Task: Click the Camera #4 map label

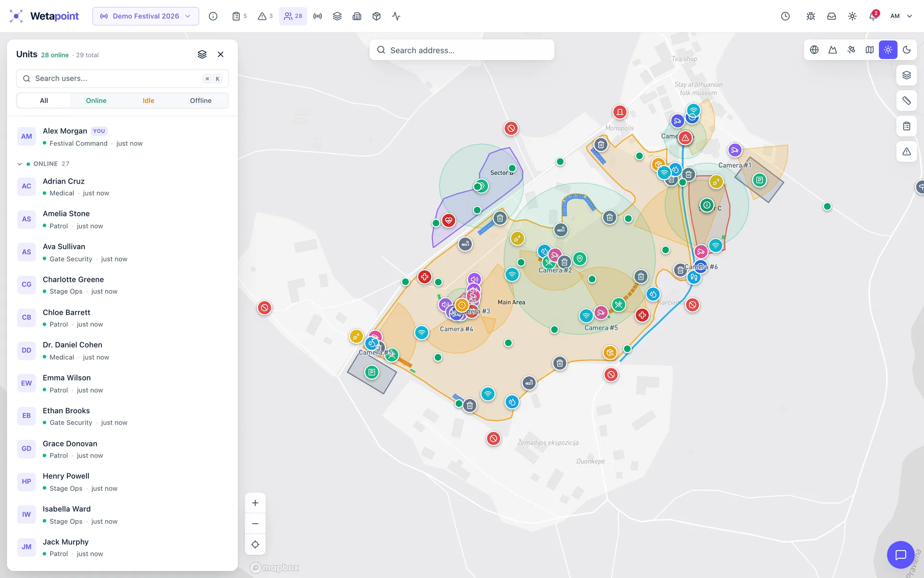Action: pyautogui.click(x=456, y=329)
